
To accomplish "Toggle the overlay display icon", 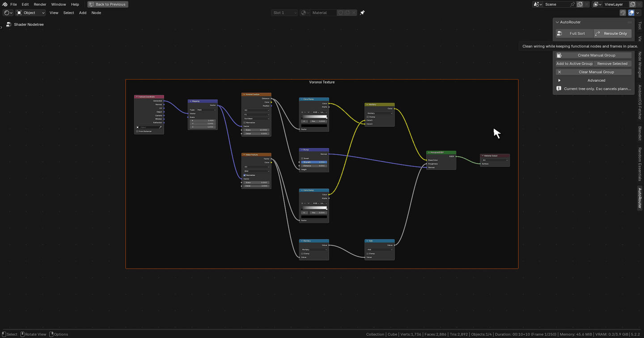I will tap(631, 13).
